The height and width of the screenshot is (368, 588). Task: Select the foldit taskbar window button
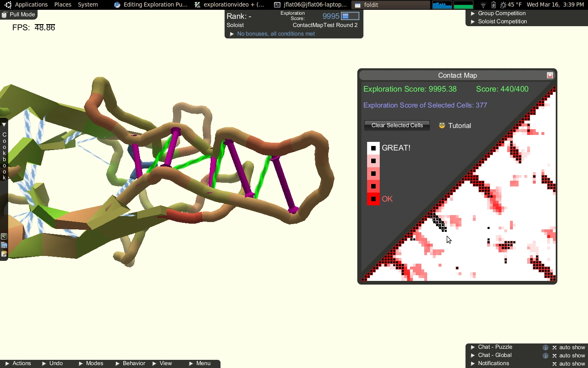(391, 5)
